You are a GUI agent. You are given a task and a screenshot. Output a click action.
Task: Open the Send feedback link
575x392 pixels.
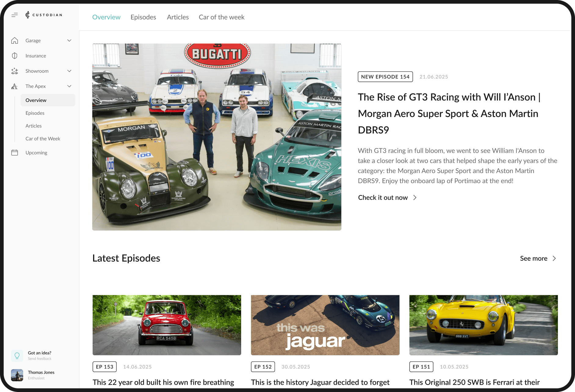(40, 358)
